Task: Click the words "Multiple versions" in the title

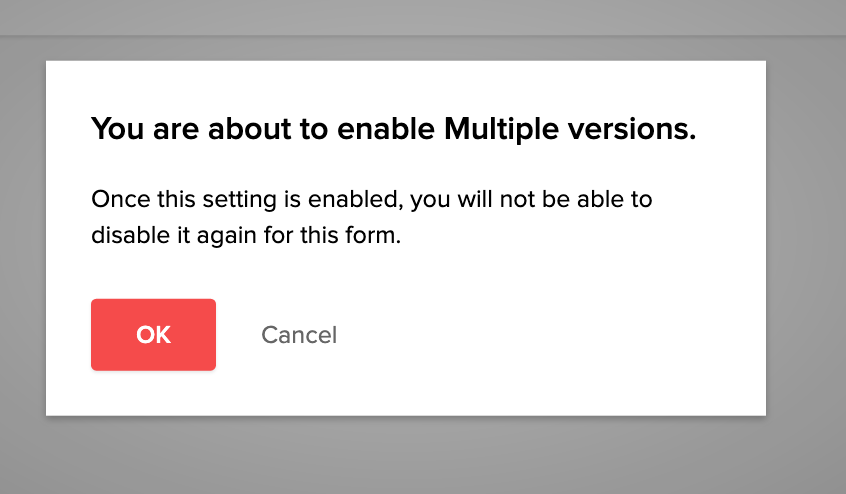Action: tap(570, 129)
